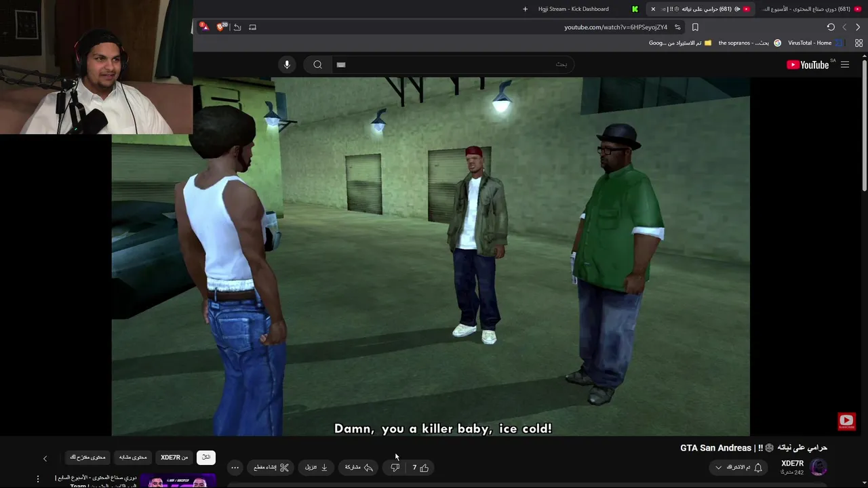Image resolution: width=868 pixels, height=488 pixels.
Task: Expand subscription notification dropdown
Action: click(x=738, y=468)
